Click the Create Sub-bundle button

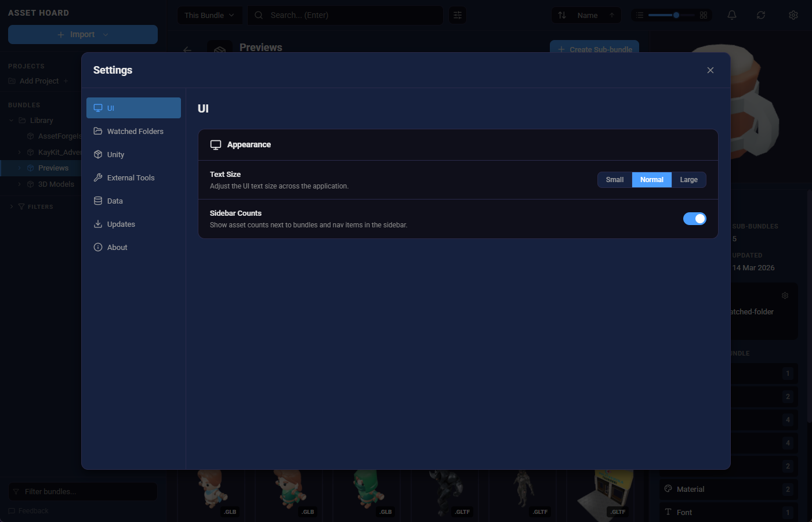coord(594,49)
